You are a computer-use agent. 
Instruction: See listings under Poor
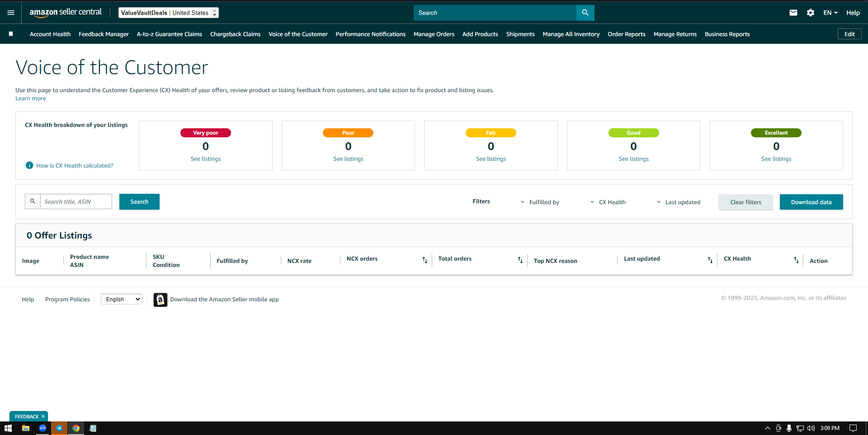(348, 159)
